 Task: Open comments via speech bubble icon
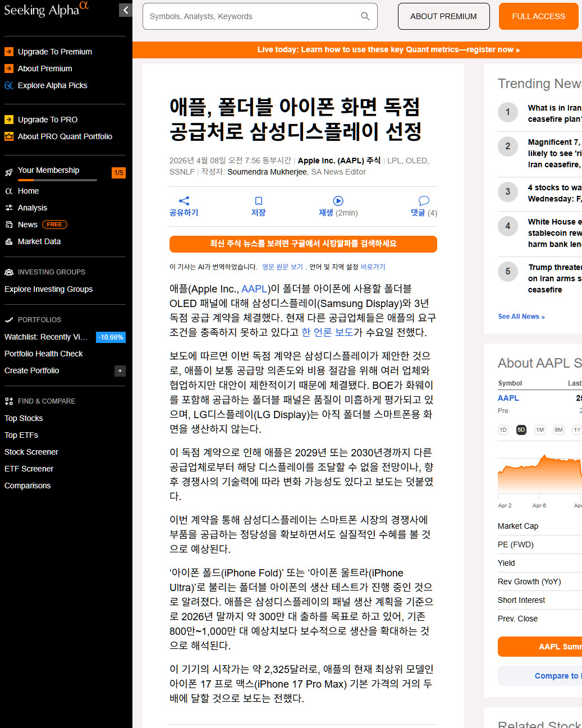424,201
